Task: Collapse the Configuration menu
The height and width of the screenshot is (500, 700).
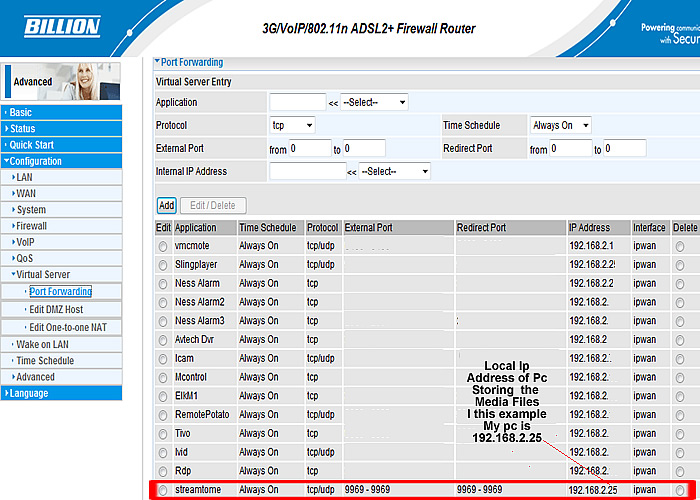Action: coord(62,161)
